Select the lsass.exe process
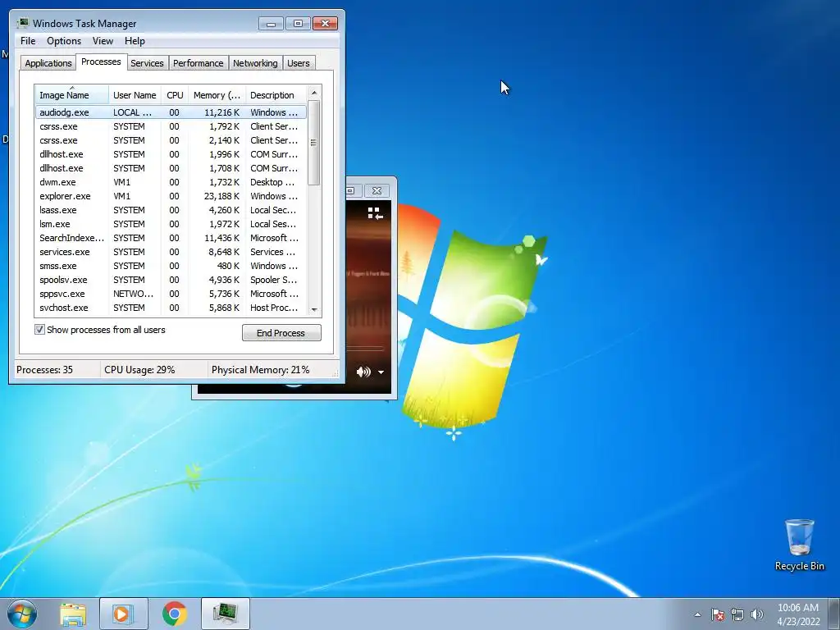 coord(171,210)
